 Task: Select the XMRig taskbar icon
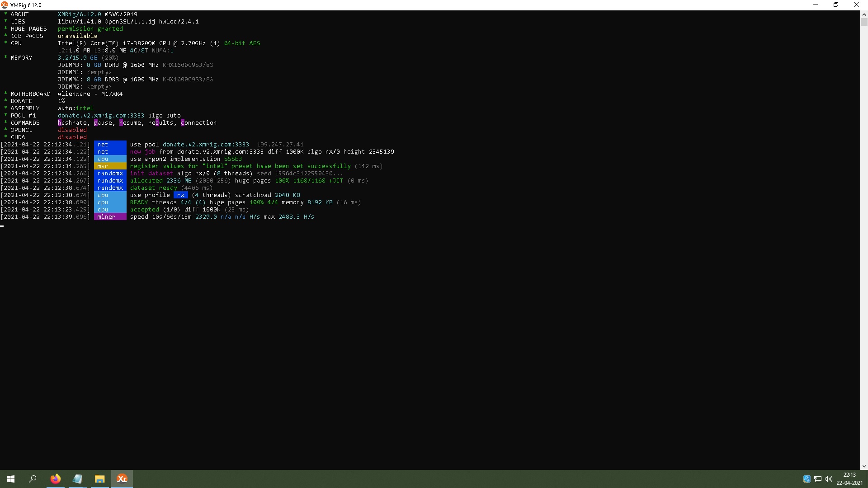[x=122, y=479]
